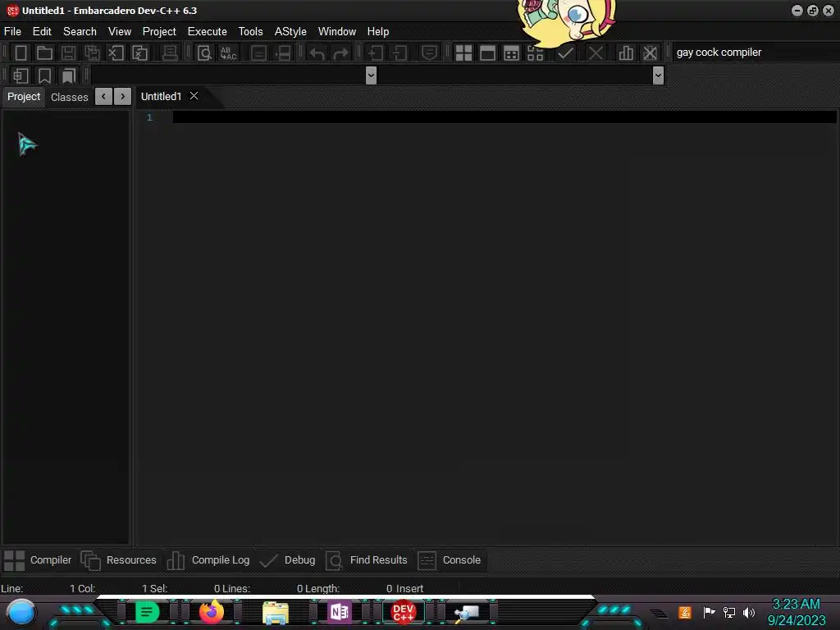Click the Save floppy disk icon

coord(68,52)
